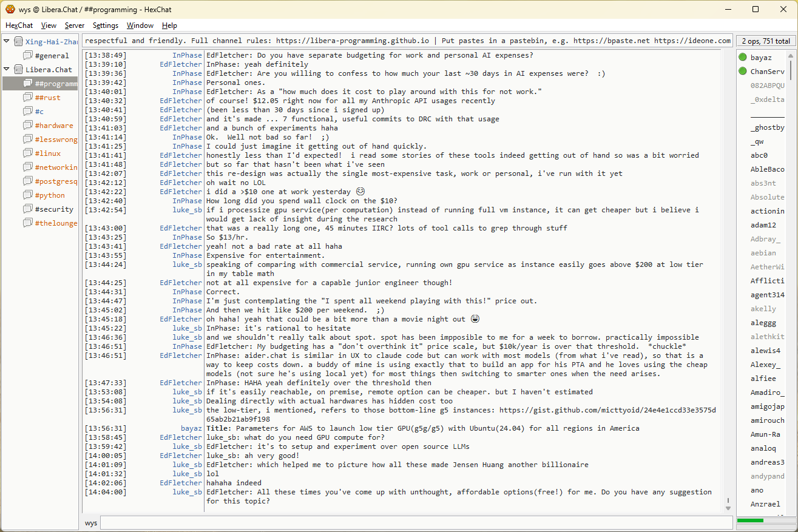Collapse the Xing-Hai-Zhai server tree

click(x=7, y=41)
